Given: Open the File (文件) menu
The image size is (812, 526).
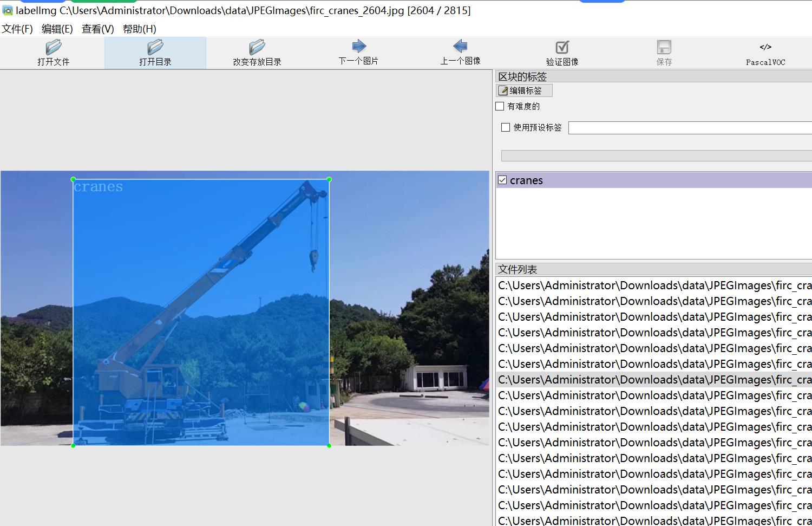Looking at the screenshot, I should (x=17, y=29).
